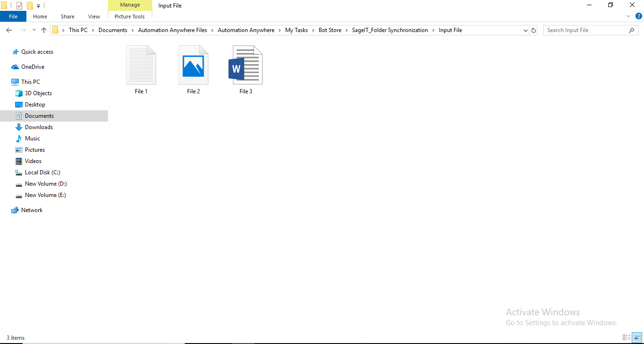The height and width of the screenshot is (344, 644).
Task: Click the '3 items' status bar text
Action: tap(16, 338)
